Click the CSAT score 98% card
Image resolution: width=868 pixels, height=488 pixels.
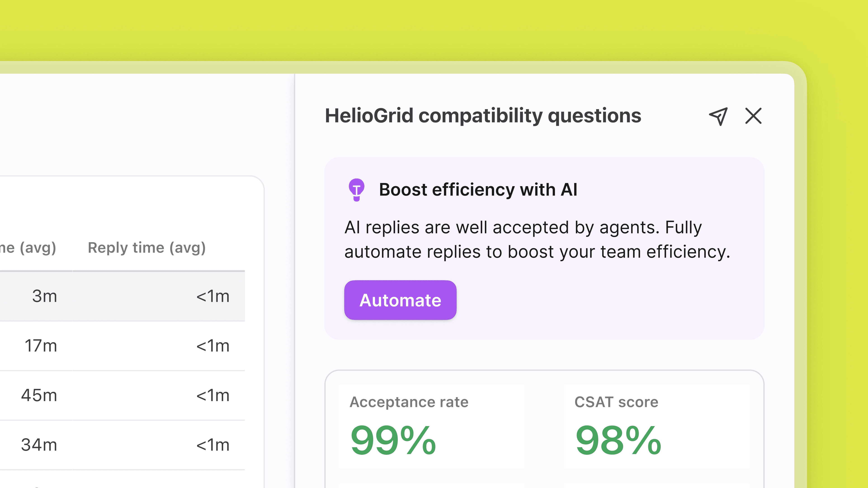pos(657,426)
